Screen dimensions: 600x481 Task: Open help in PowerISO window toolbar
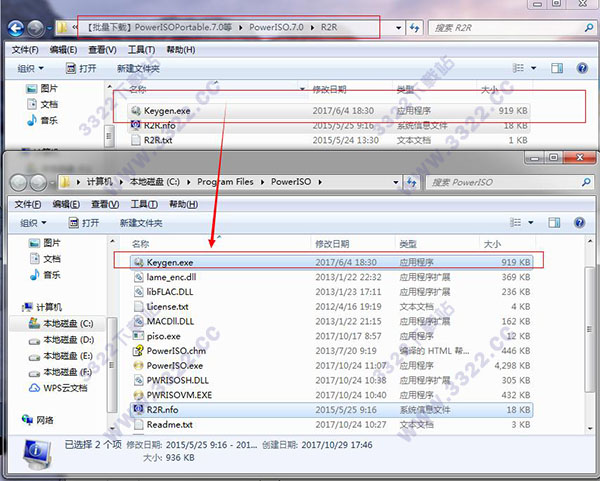tap(580, 222)
